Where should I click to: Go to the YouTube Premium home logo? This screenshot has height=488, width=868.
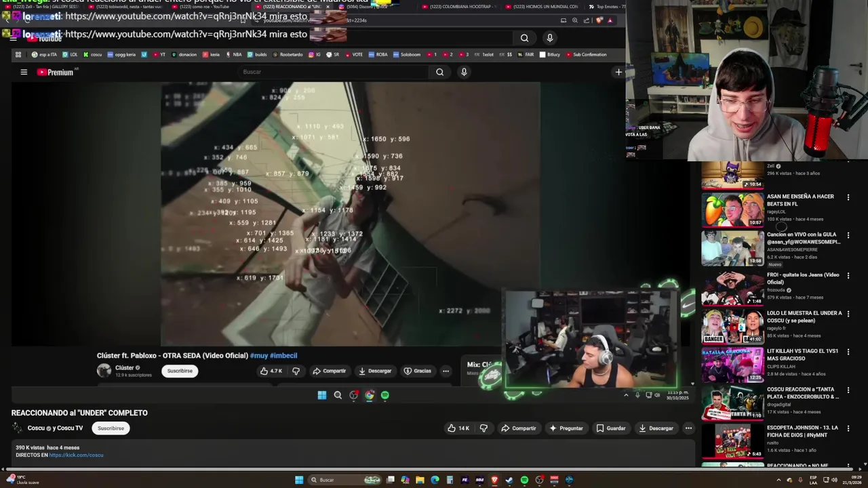tap(56, 72)
